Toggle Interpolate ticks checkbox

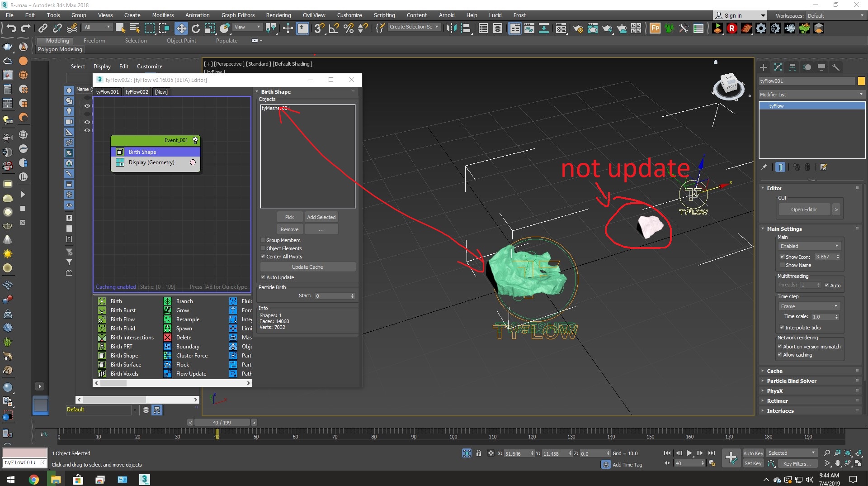[x=782, y=328]
